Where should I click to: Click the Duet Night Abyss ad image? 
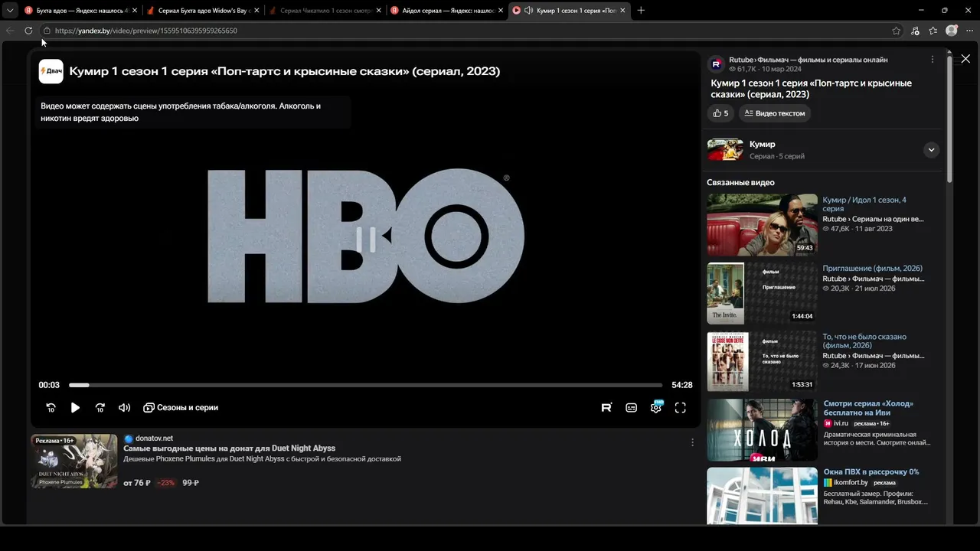pos(74,461)
